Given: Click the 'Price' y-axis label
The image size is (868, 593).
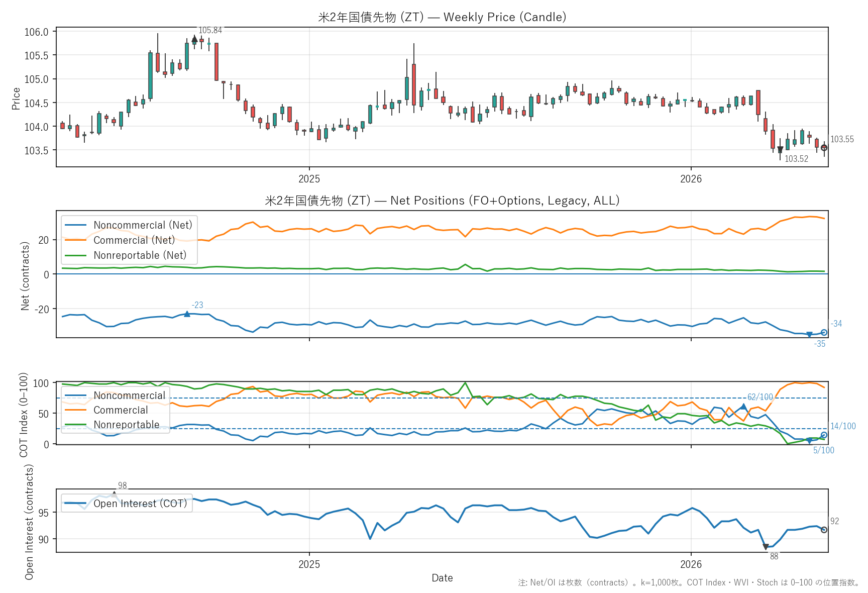Looking at the screenshot, I should [x=16, y=98].
